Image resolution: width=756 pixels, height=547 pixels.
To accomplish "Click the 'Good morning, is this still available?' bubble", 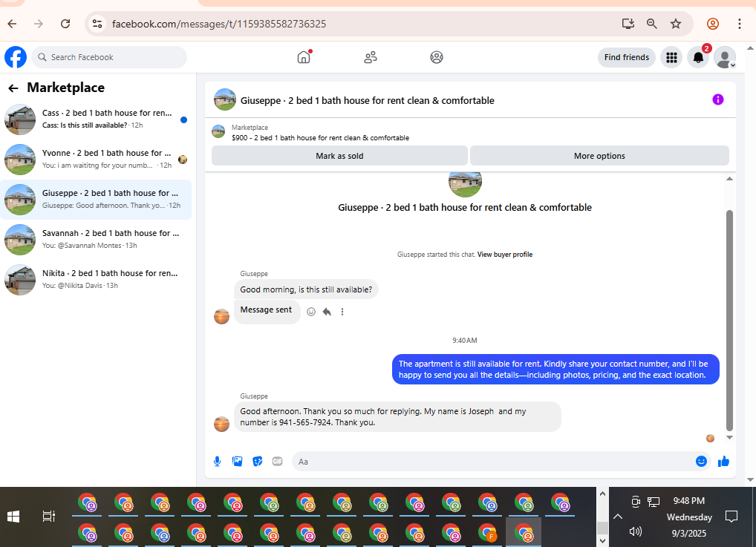I will 306,289.
